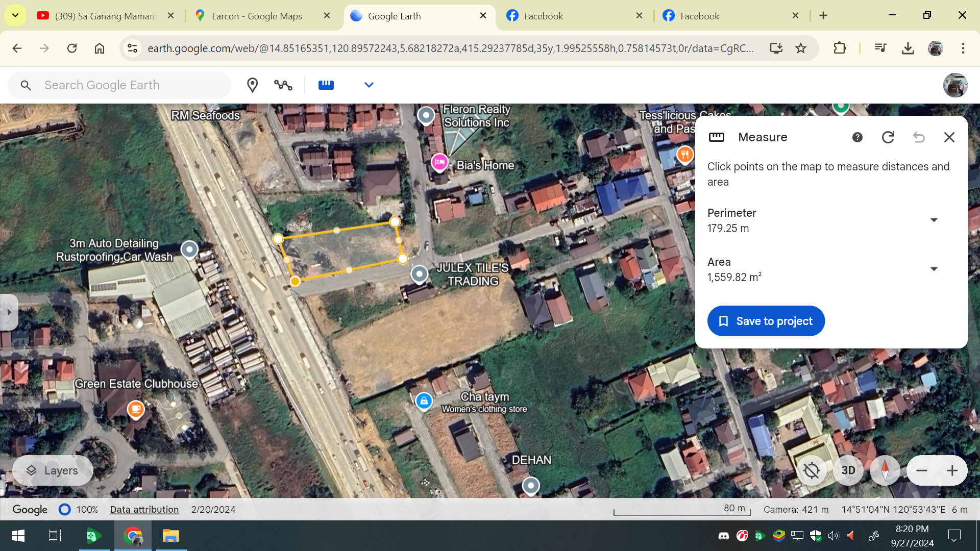Image resolution: width=980 pixels, height=551 pixels.
Task: Open the Area units dropdown
Action: pyautogui.click(x=934, y=269)
